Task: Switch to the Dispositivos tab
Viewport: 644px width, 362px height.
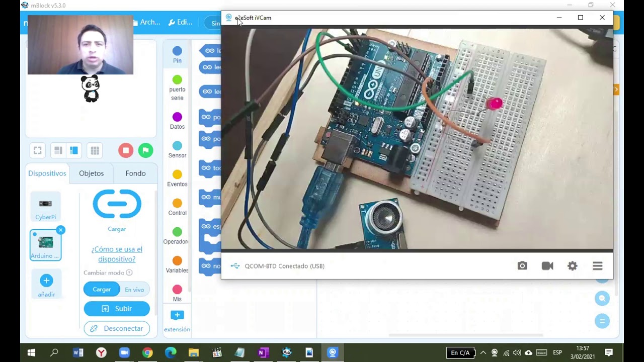Action: pos(47,173)
